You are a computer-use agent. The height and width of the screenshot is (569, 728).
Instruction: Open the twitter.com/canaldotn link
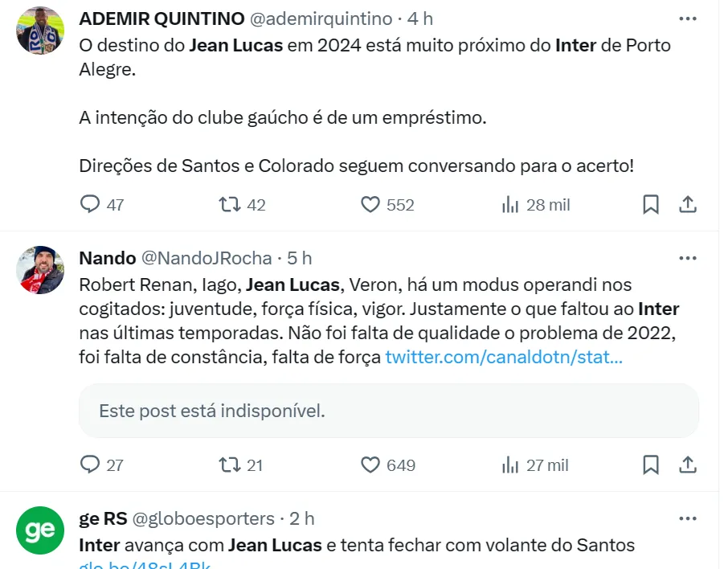pos(504,358)
